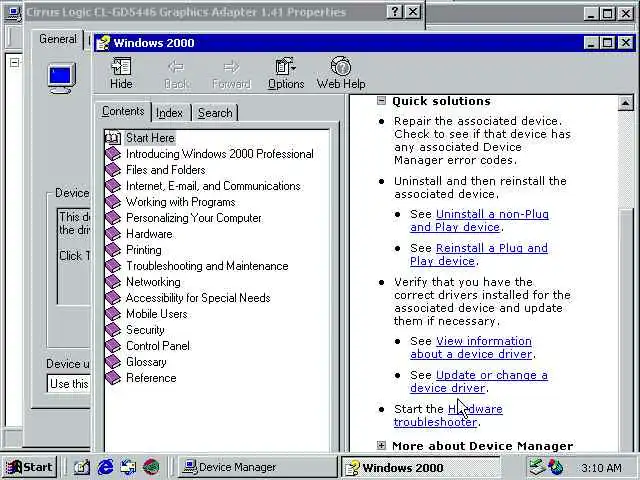
Task: Expand More about Device Manager section
Action: pos(381,445)
